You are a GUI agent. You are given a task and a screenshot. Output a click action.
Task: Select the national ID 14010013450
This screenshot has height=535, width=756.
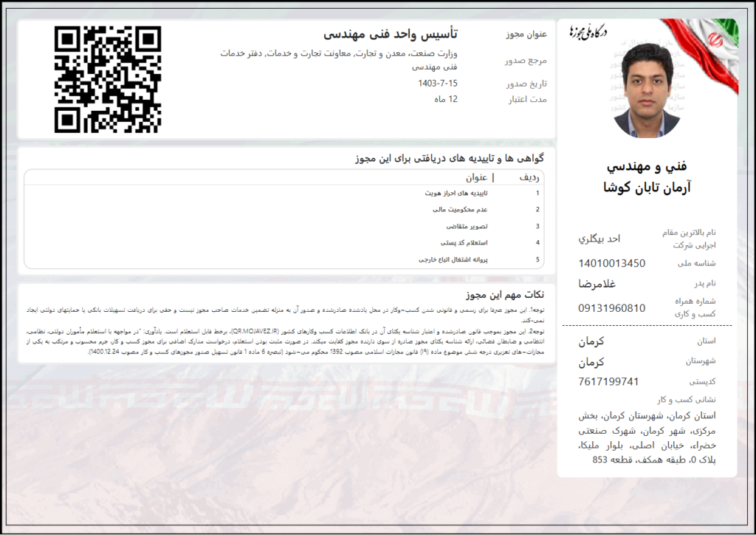(x=612, y=263)
